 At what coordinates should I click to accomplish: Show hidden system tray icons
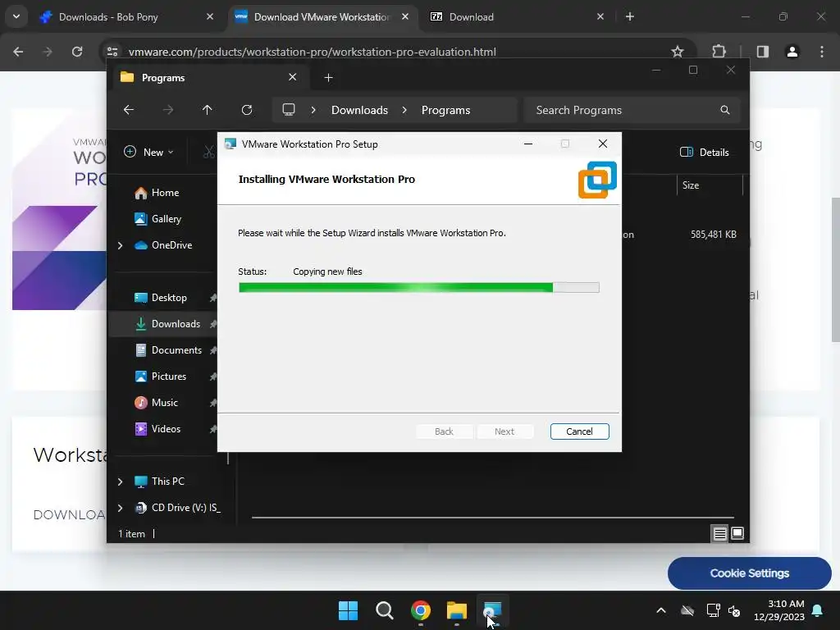coord(661,610)
